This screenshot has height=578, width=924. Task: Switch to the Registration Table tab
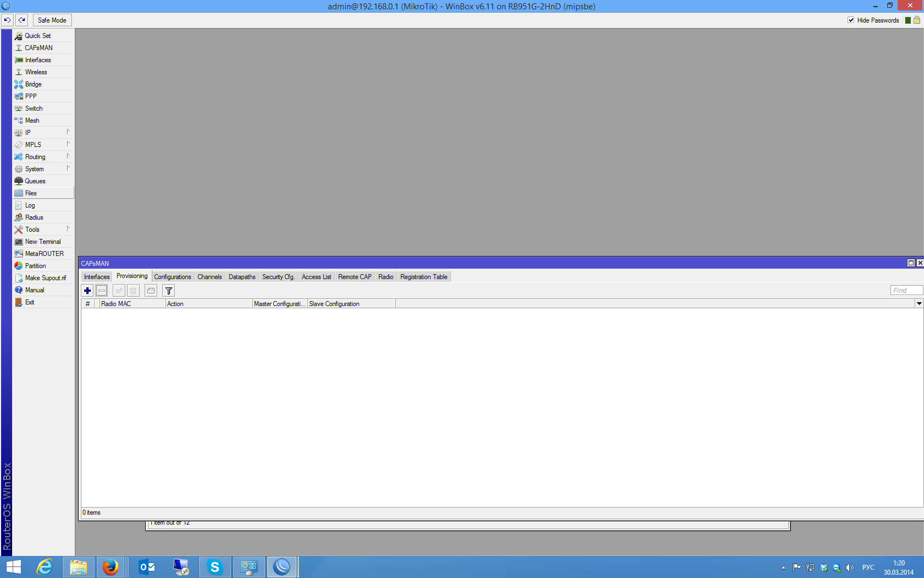pyautogui.click(x=424, y=277)
